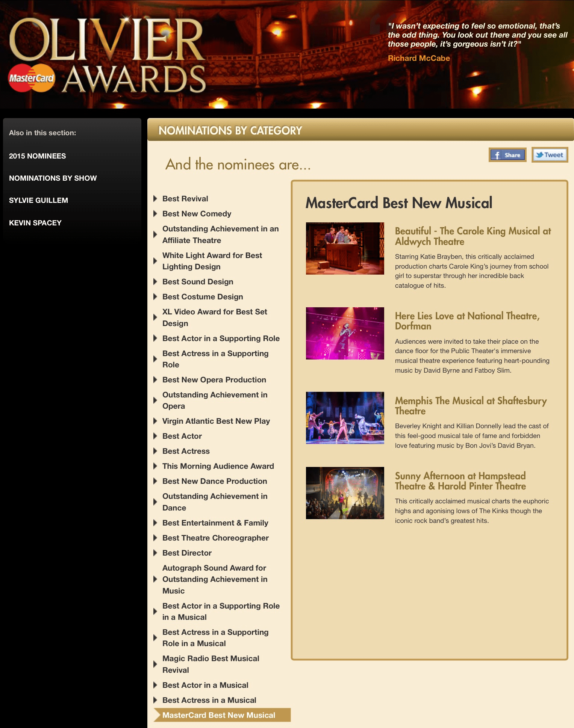Select the Best Director category
Image resolution: width=574 pixels, height=728 pixels.
point(187,553)
